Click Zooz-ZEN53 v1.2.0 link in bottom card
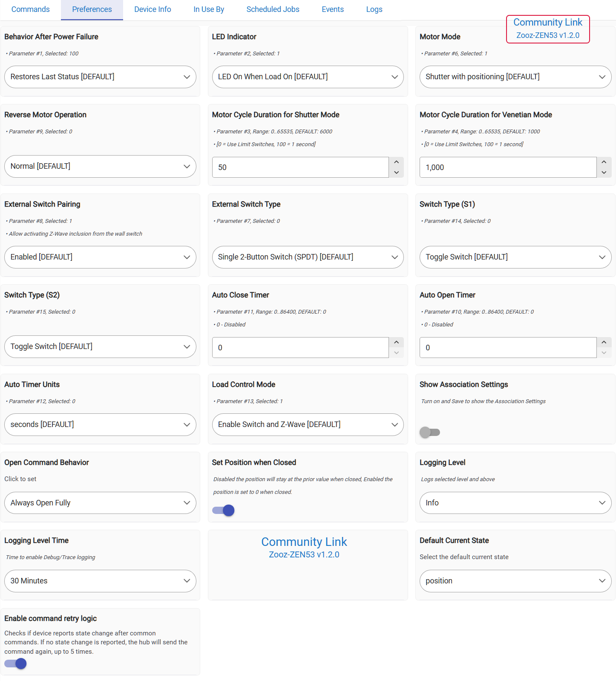 [304, 555]
